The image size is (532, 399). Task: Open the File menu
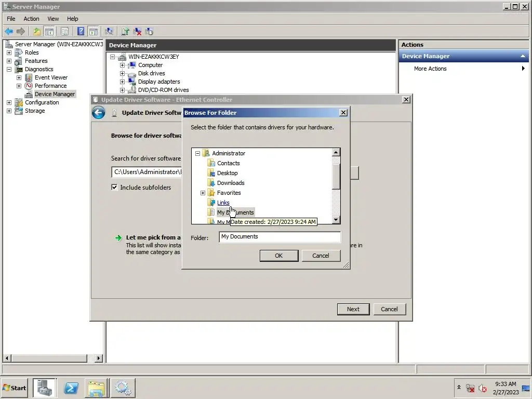point(11,19)
